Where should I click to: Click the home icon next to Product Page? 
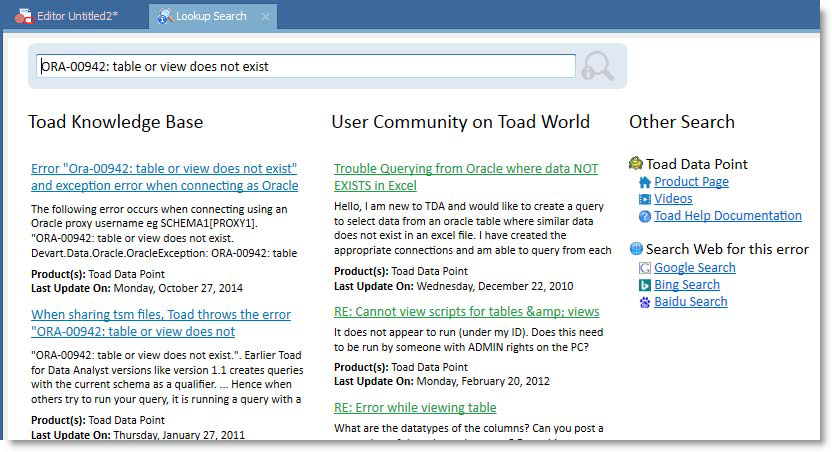(645, 182)
